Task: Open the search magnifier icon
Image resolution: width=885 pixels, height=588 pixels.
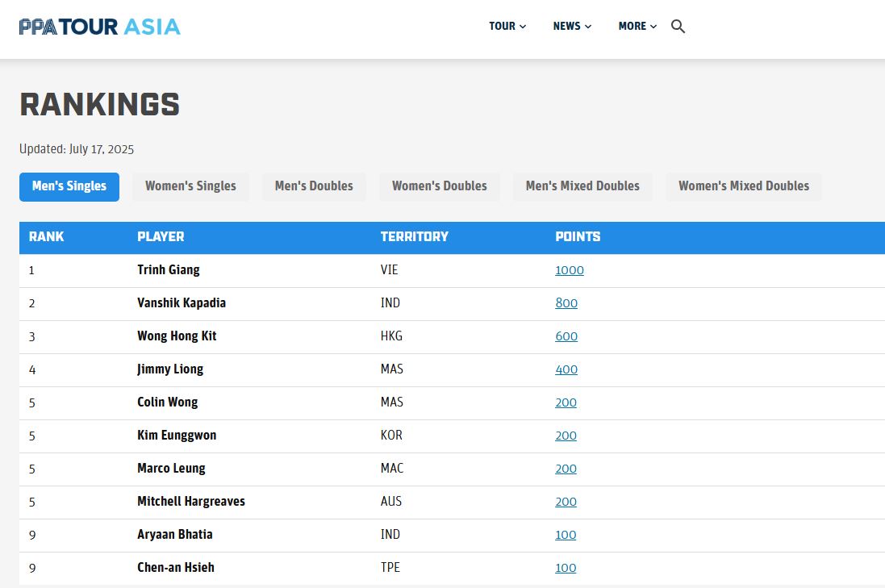Action: (678, 26)
